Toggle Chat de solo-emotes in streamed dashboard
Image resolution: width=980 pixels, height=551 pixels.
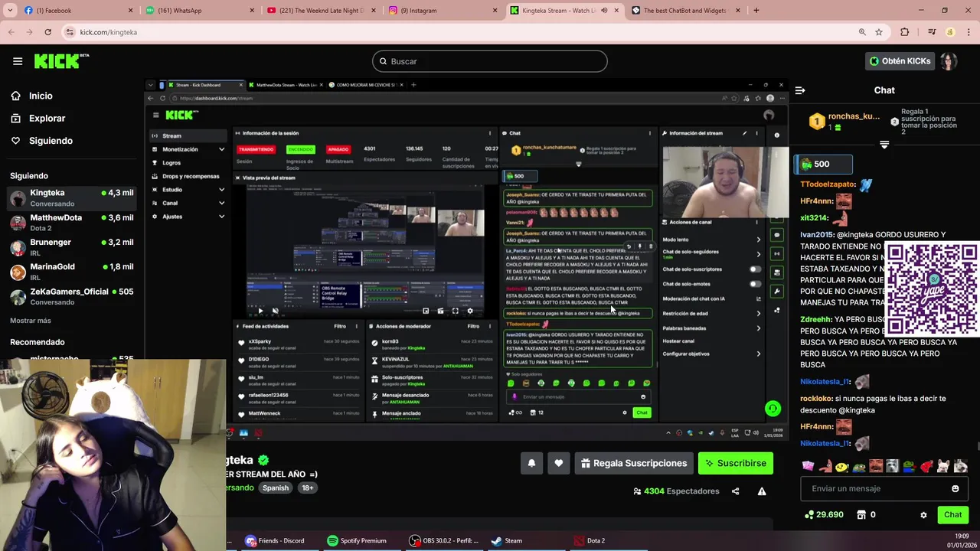(x=755, y=284)
